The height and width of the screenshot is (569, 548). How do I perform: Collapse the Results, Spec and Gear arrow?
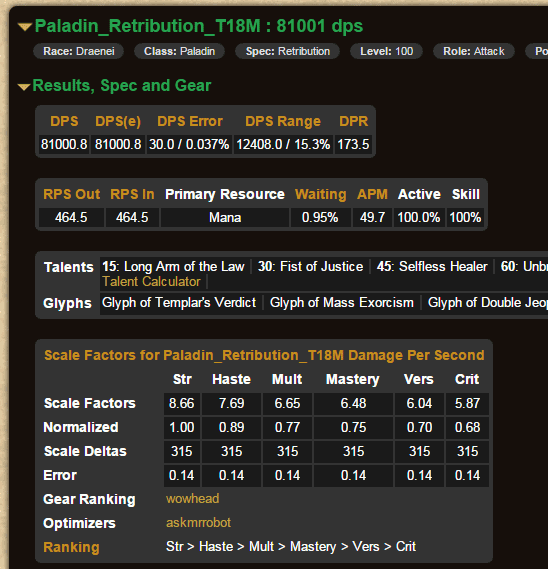tap(24, 87)
